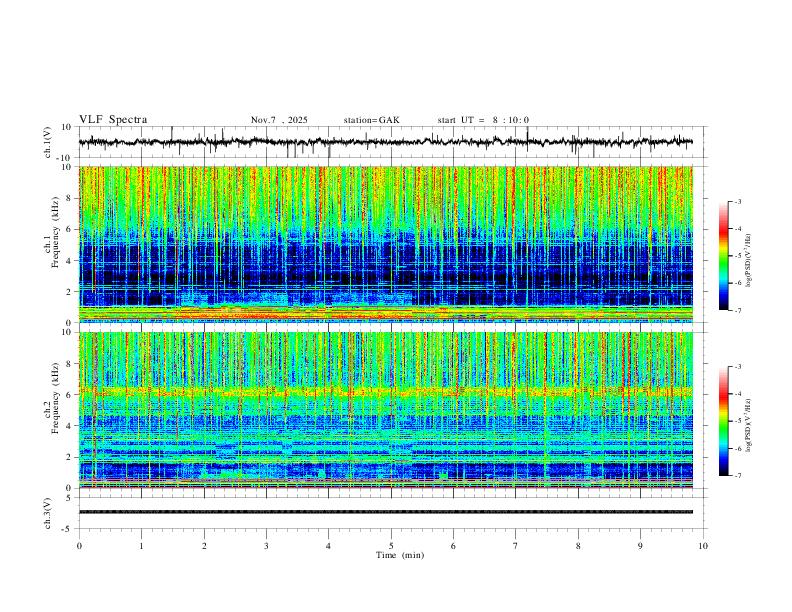Screen dimensions: 792x612
Task: Click the "Time (min)" axis title
Action: (400, 555)
